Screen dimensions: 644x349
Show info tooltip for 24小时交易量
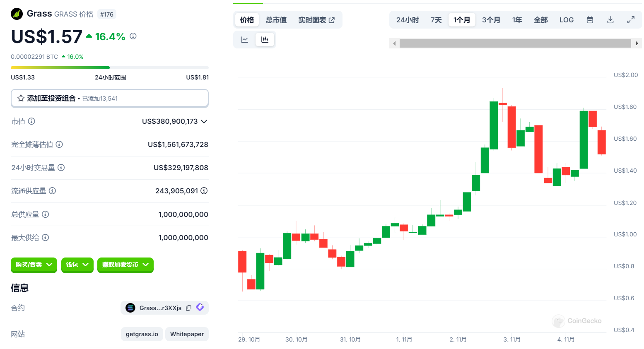61,168
